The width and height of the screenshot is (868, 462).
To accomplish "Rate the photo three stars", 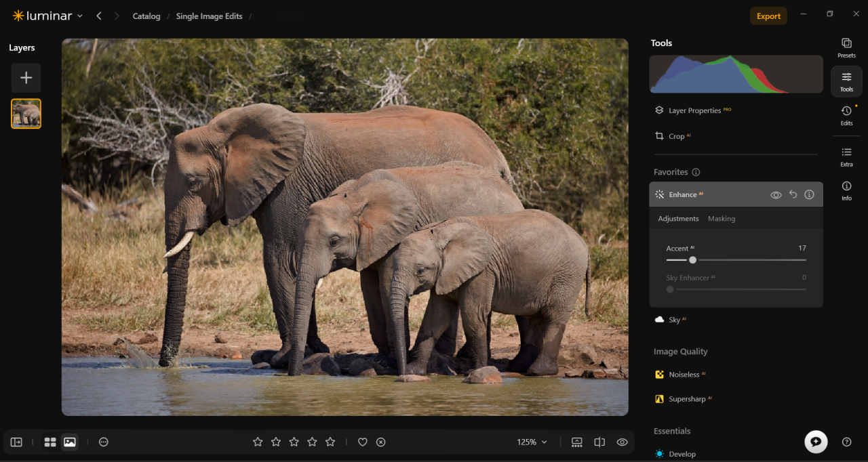I will point(294,442).
